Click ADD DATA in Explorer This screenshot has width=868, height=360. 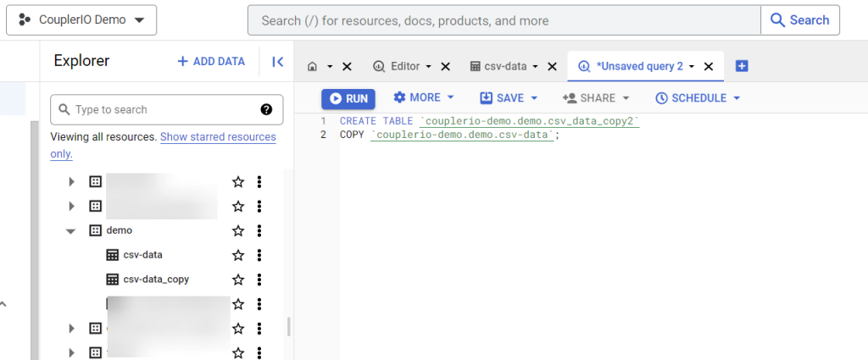(211, 61)
